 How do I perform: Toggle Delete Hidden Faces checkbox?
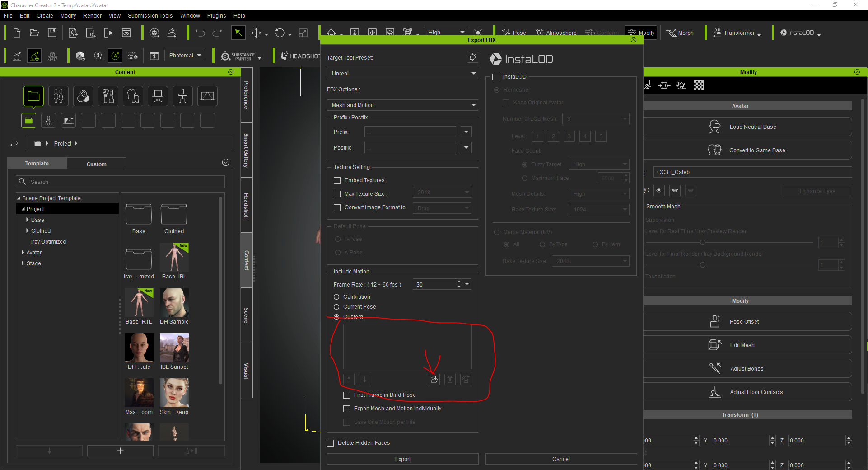point(331,443)
